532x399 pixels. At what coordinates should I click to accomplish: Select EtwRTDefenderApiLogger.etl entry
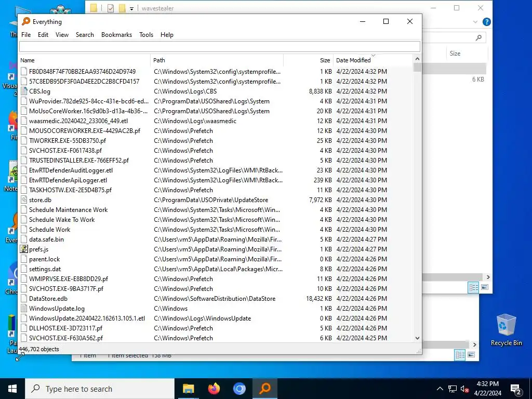tap(68, 180)
